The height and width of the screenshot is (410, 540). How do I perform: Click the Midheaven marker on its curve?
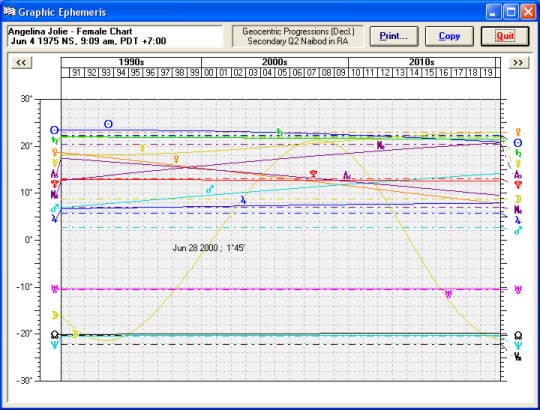click(x=381, y=145)
